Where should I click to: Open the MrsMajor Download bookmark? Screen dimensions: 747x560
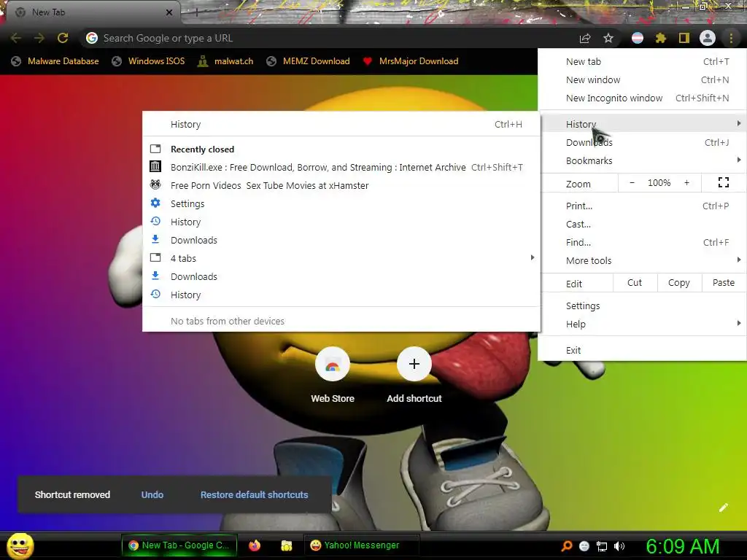point(411,61)
